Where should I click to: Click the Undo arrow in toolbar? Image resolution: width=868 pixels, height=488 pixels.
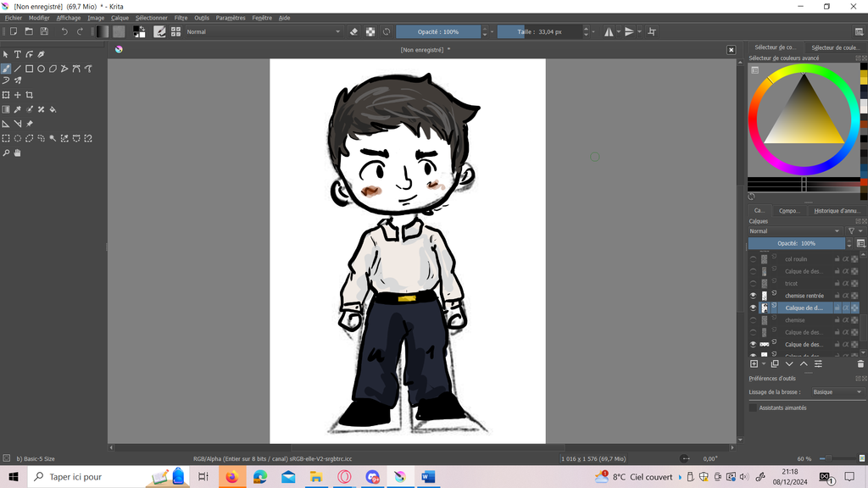tap(64, 31)
